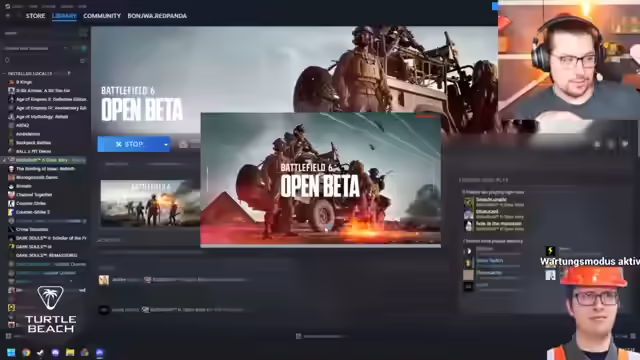Image resolution: width=640 pixels, height=360 pixels.
Task: Click the Steam logo in the title bar
Action: 7,6
